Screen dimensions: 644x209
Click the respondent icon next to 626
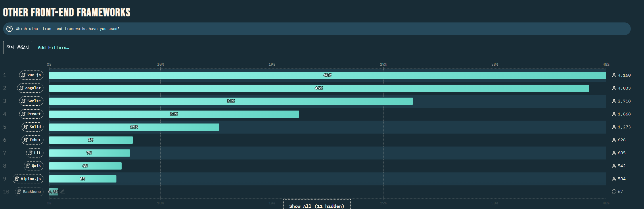click(x=614, y=140)
